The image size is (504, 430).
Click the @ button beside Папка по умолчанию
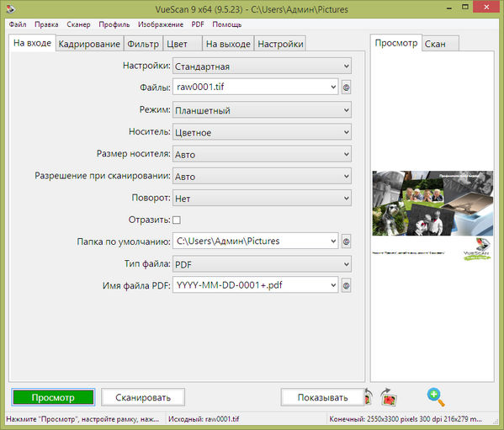pyautogui.click(x=346, y=242)
